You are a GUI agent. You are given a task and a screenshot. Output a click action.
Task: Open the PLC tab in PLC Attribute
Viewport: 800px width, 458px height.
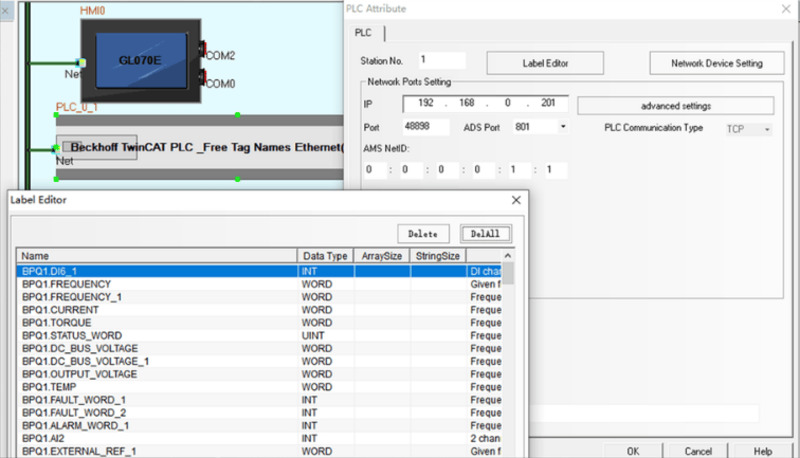[x=364, y=33]
